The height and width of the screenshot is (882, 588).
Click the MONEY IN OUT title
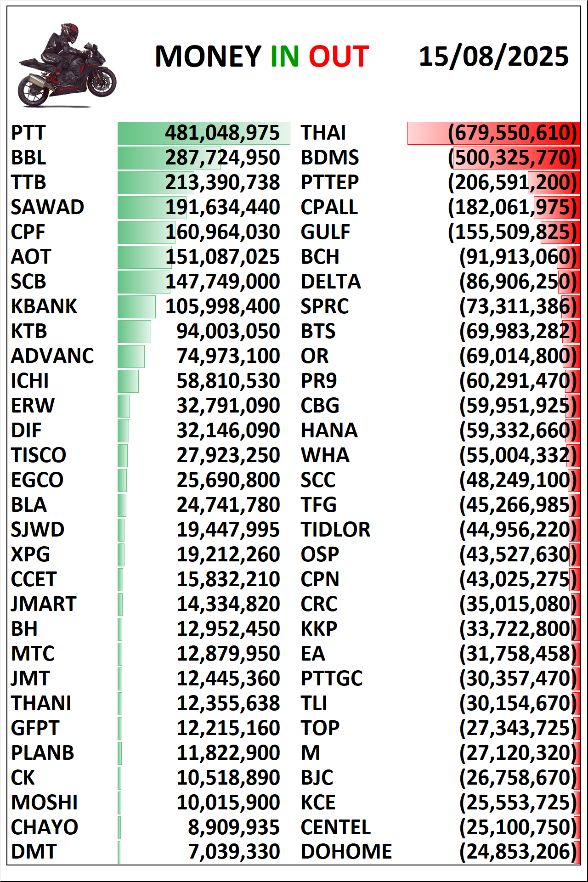tap(262, 57)
